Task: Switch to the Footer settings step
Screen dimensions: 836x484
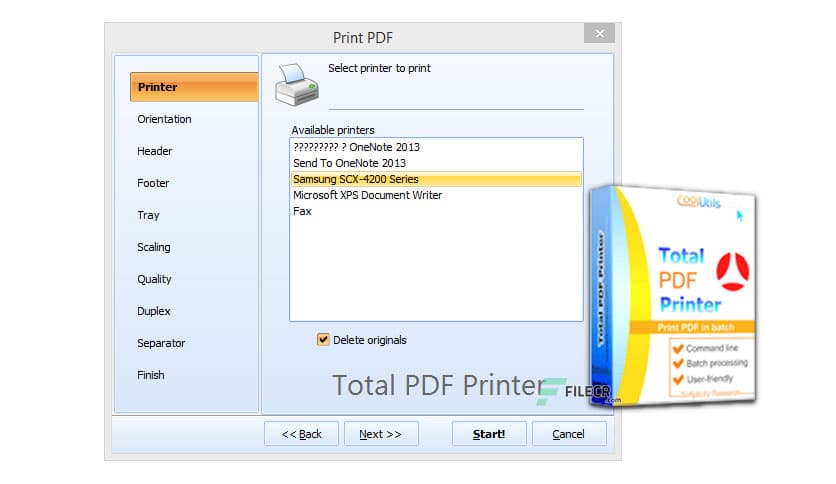Action: [x=153, y=183]
